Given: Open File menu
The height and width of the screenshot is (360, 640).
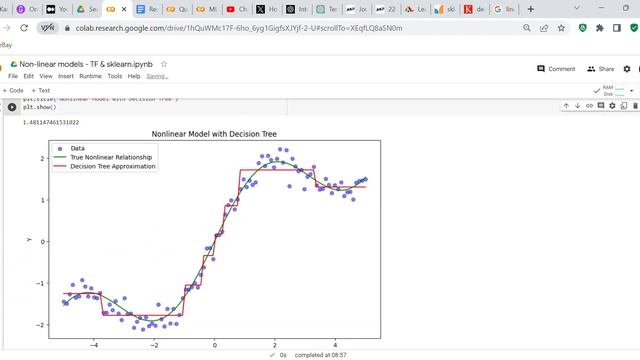Looking at the screenshot, I should click(x=13, y=76).
